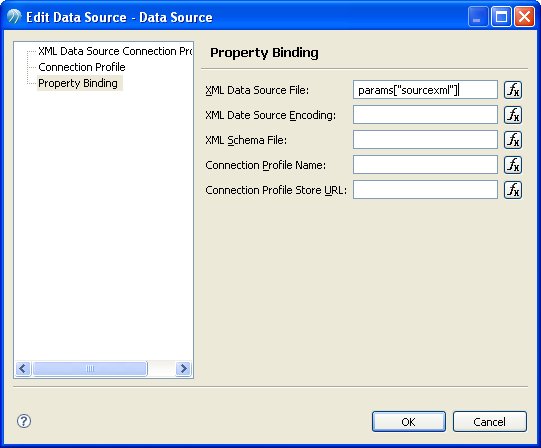Confirm changes with the OK button

click(x=409, y=421)
